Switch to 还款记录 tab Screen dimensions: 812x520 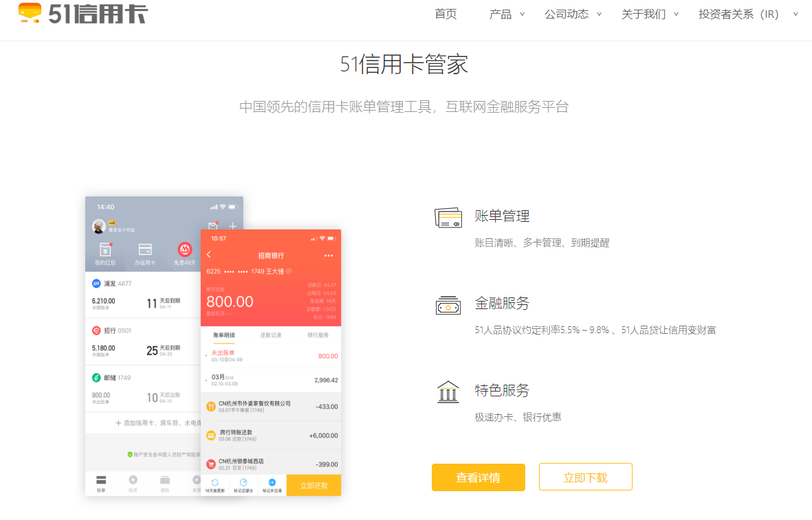pos(271,335)
